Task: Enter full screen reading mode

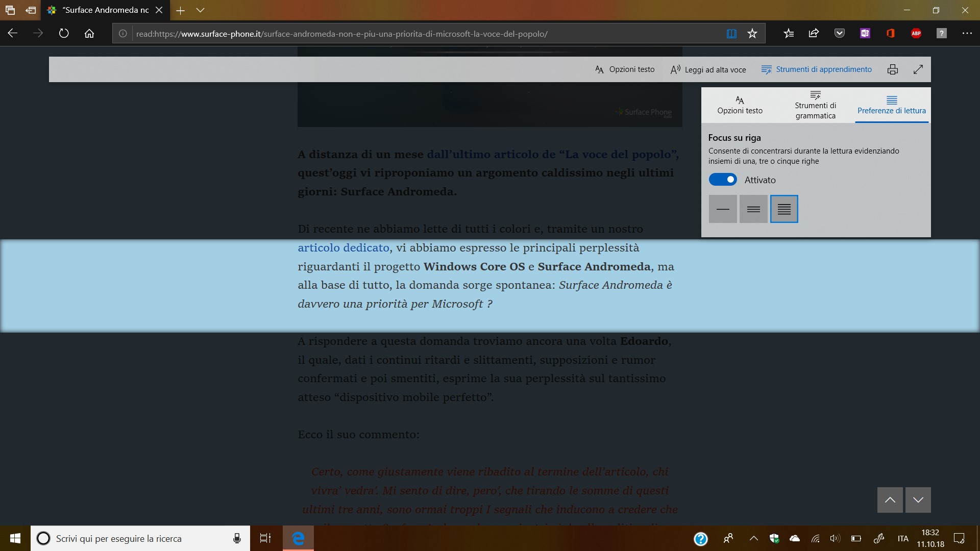Action: click(x=918, y=69)
